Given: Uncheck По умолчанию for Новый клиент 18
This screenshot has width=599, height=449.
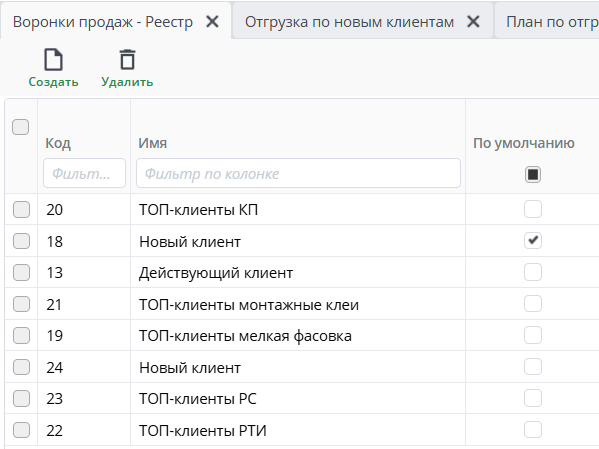Looking at the screenshot, I should pyautogui.click(x=533, y=240).
